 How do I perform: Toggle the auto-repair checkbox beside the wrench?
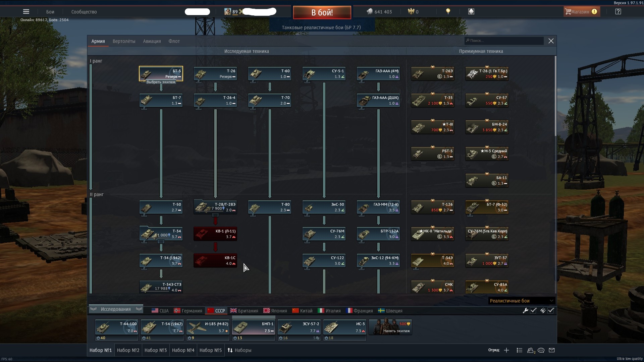(533, 310)
